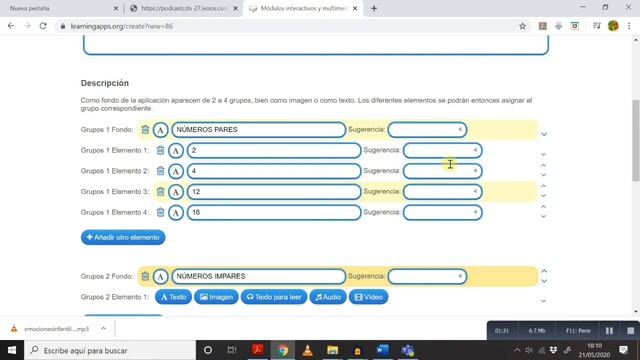640x360 pixels.
Task: Click Añadir otro elemento button
Action: [123, 238]
